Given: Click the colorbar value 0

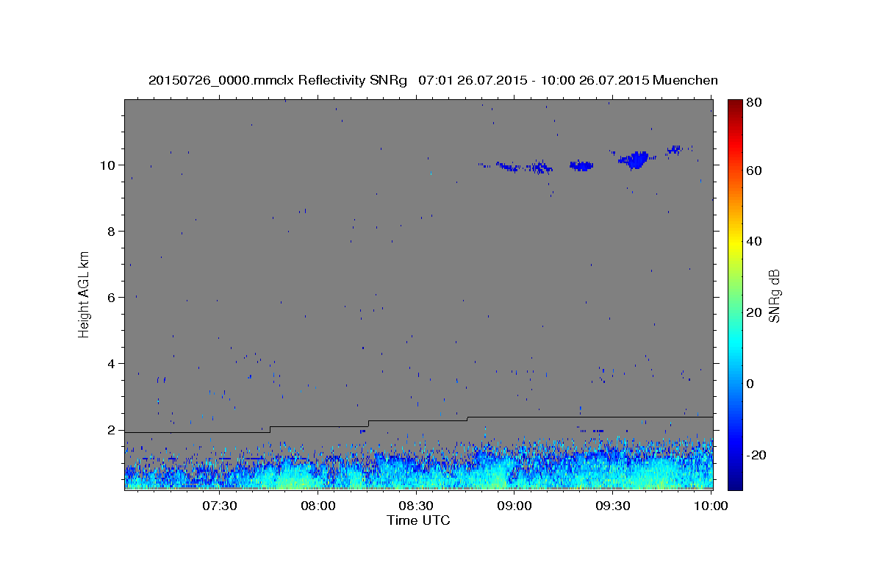Looking at the screenshot, I should 751,384.
